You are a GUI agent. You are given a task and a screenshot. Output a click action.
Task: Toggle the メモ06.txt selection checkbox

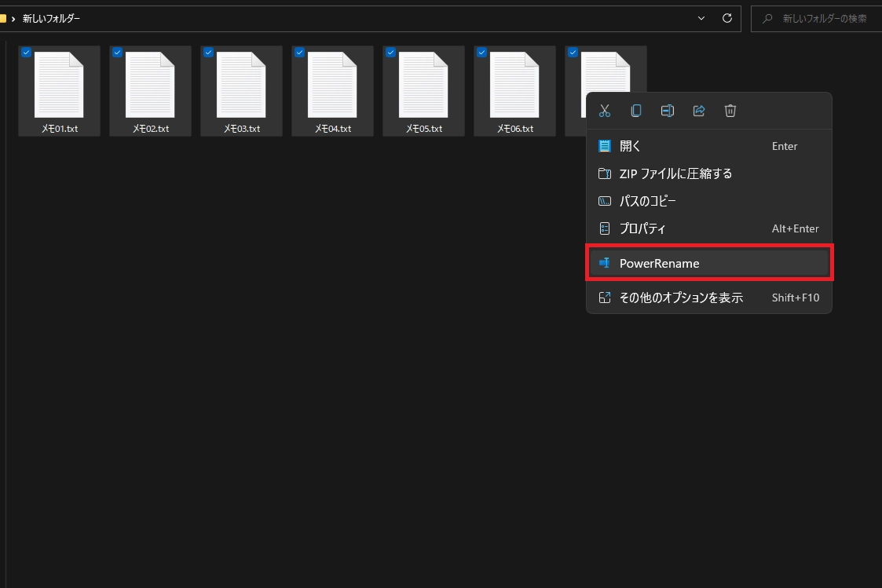[481, 53]
